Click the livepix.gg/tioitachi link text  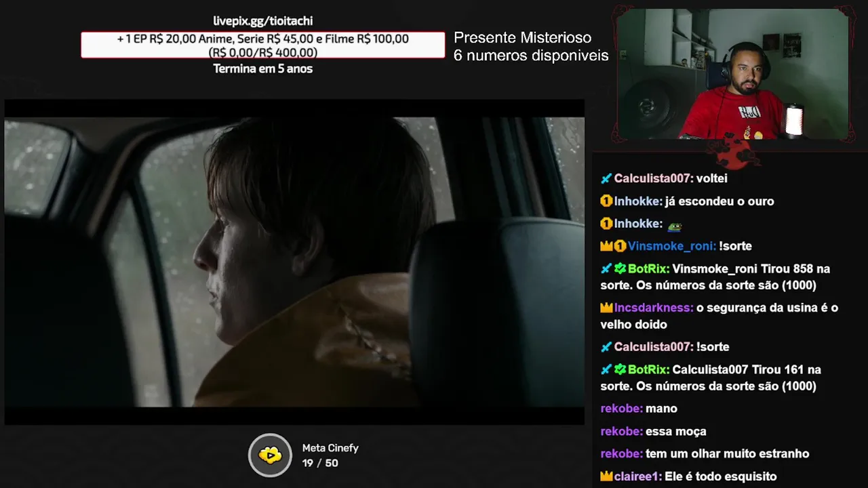(262, 21)
